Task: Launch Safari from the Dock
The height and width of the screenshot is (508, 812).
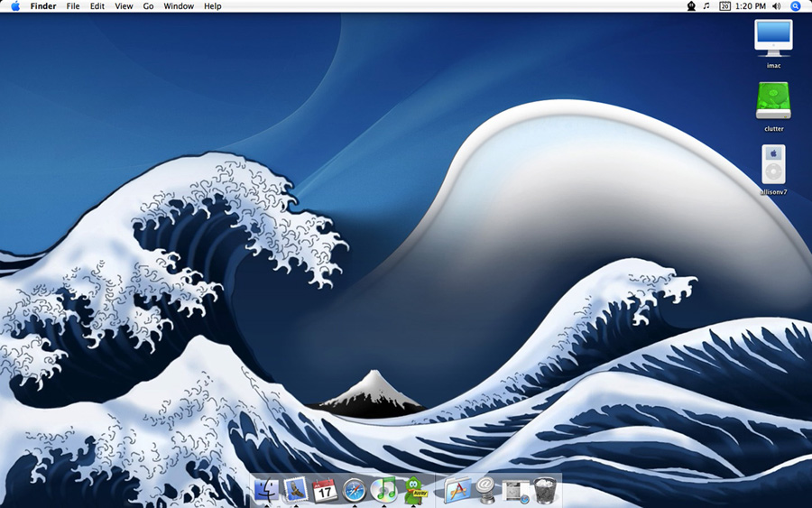Action: [x=355, y=490]
